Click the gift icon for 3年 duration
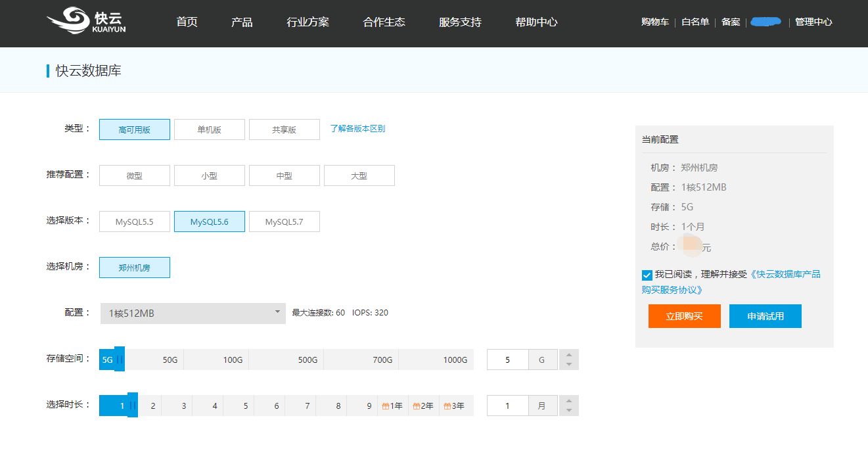Image resolution: width=868 pixels, height=466 pixels. coord(447,406)
